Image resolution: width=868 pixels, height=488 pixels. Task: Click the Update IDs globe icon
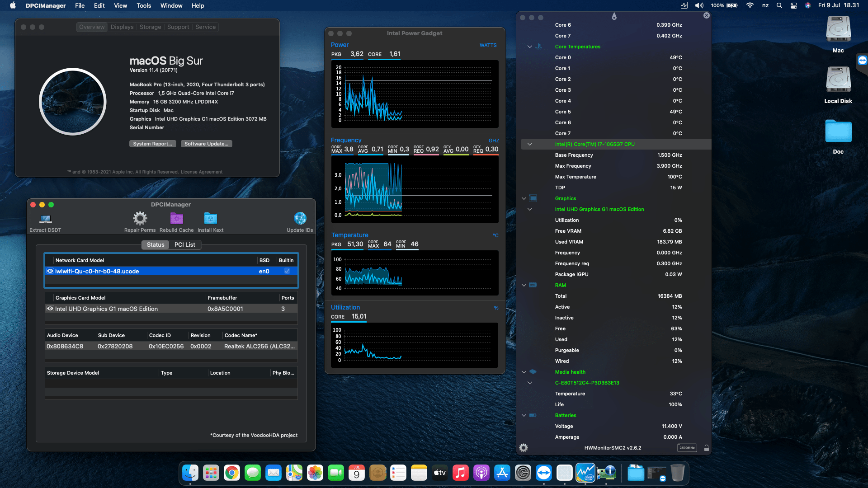(x=300, y=219)
